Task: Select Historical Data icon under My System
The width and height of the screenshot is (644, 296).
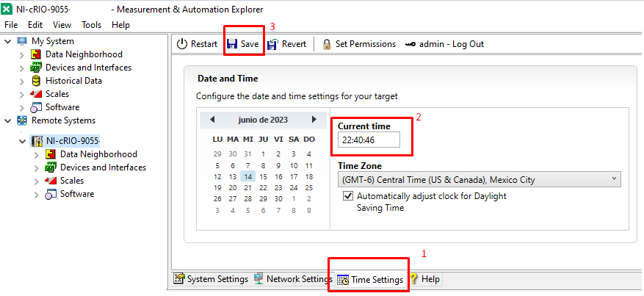Action: coord(36,81)
